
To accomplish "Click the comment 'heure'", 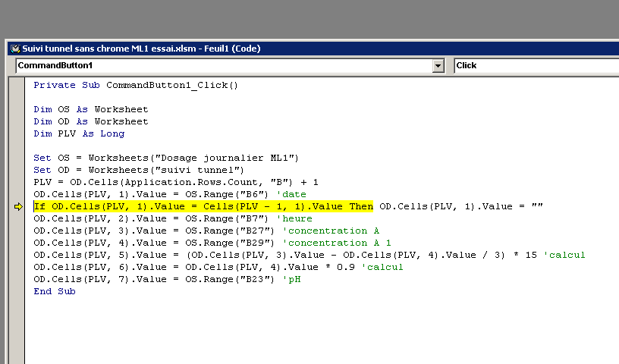I will 294,218.
